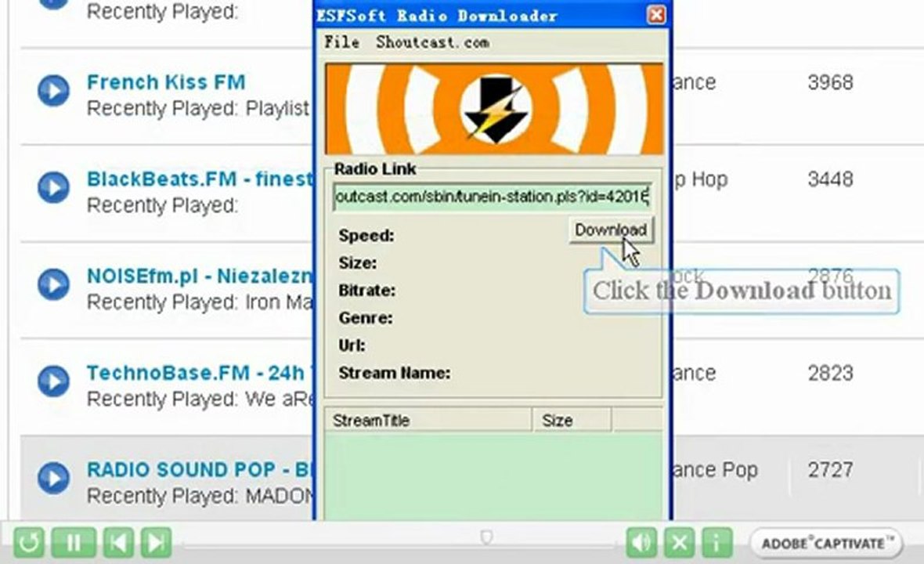Click the download arrow logo banner
Screen dimensions: 924x564
click(x=494, y=109)
